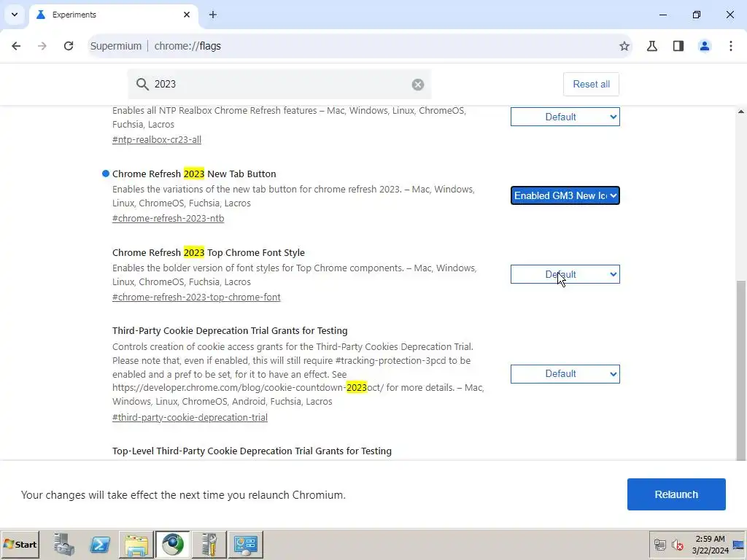The height and width of the screenshot is (560, 747).
Task: Minimize the browser window
Action: tap(662, 15)
